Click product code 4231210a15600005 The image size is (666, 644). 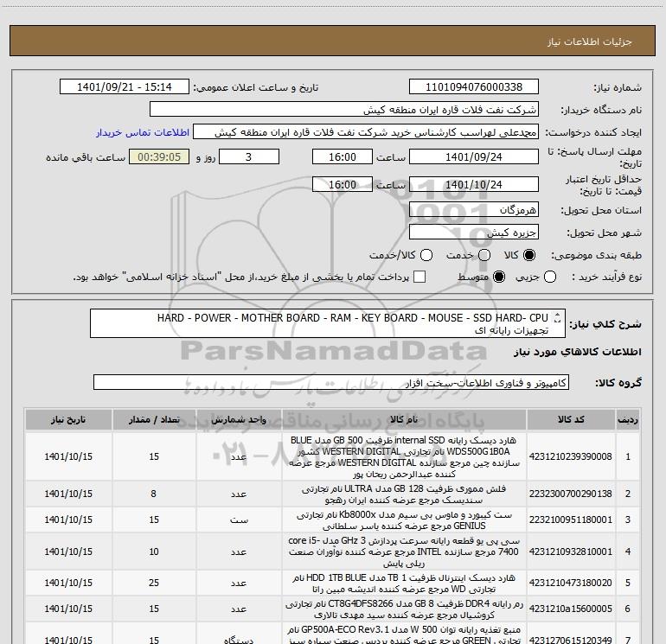point(571,609)
